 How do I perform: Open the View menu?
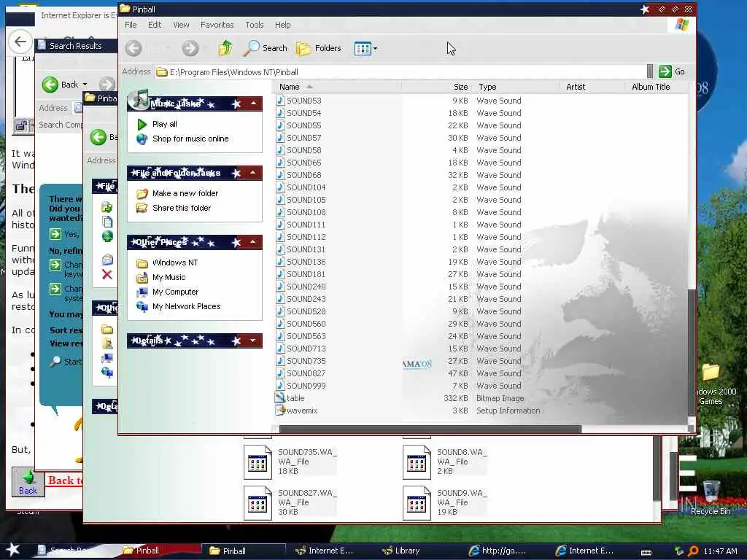tap(181, 25)
